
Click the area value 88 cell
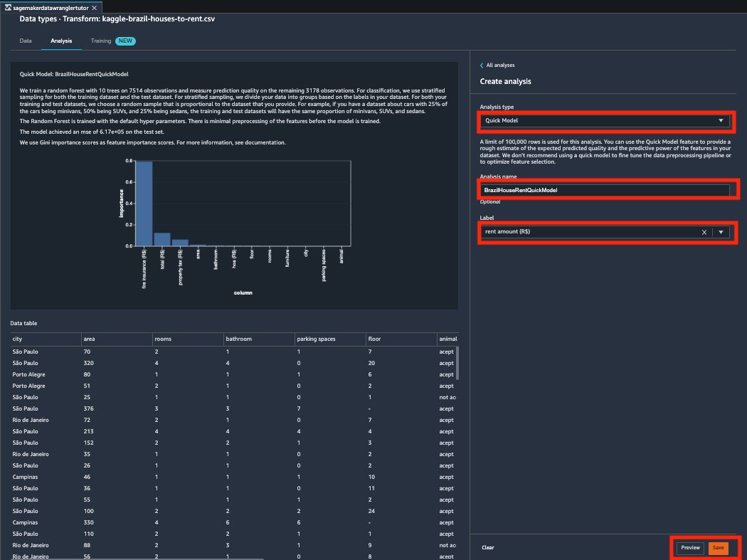tap(88, 546)
